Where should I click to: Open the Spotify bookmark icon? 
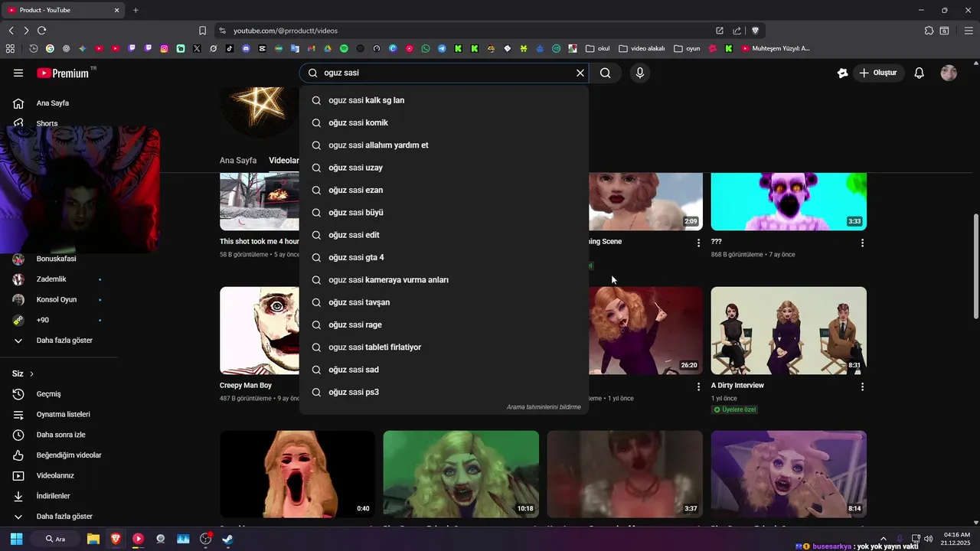click(x=344, y=48)
